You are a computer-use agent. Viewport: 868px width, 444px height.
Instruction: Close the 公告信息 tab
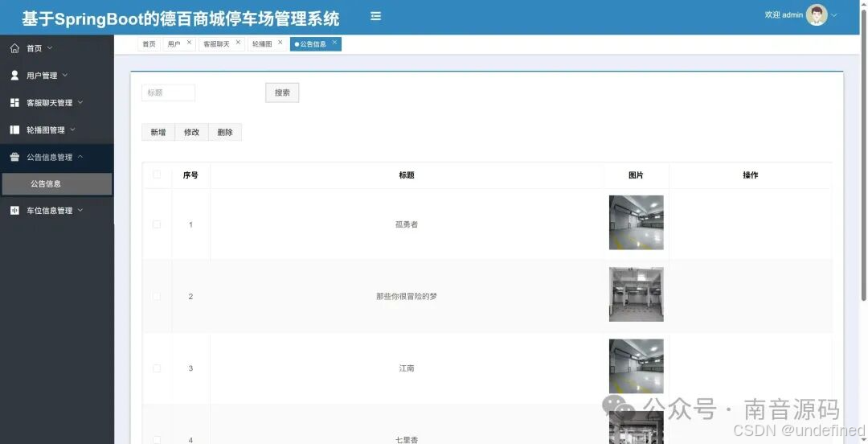coord(334,42)
